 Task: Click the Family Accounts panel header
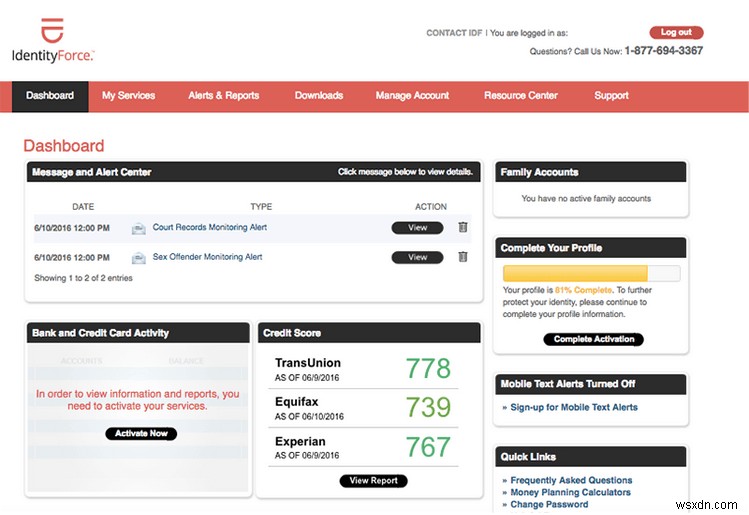click(590, 172)
